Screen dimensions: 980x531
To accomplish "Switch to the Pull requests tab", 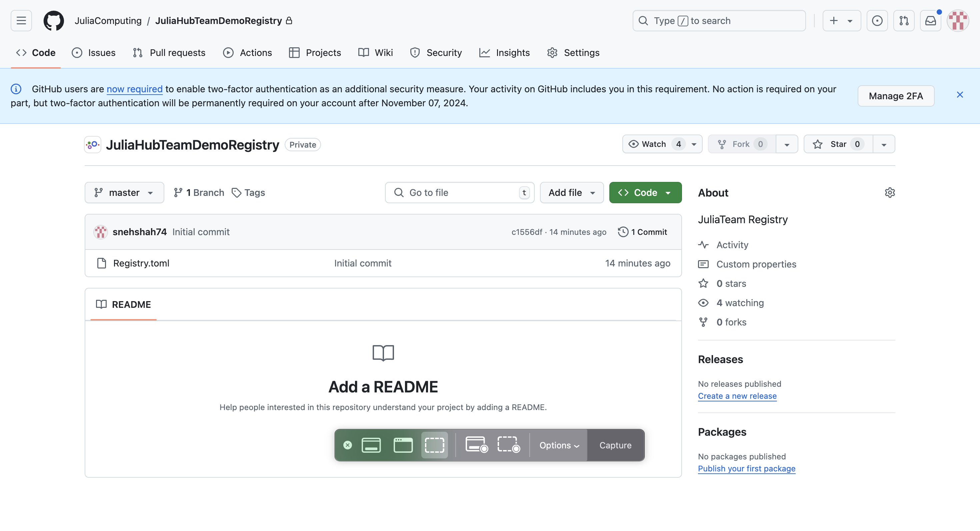I will tap(169, 52).
